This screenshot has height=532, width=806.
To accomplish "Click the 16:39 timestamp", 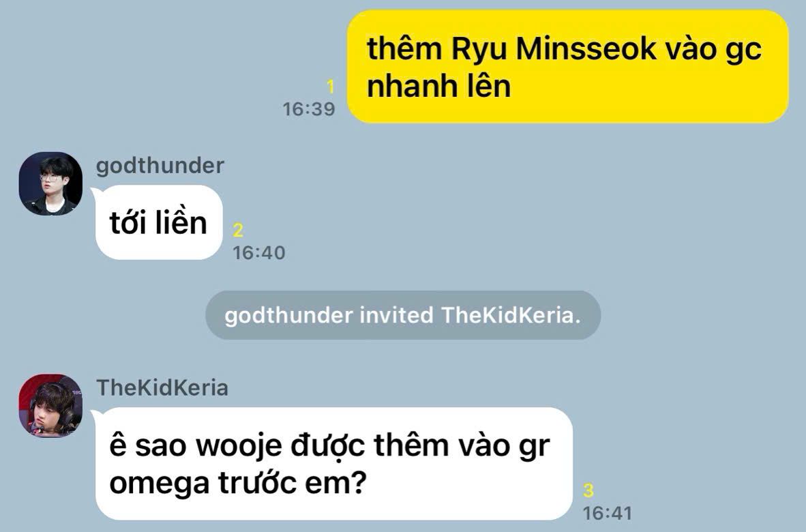I will tap(308, 109).
